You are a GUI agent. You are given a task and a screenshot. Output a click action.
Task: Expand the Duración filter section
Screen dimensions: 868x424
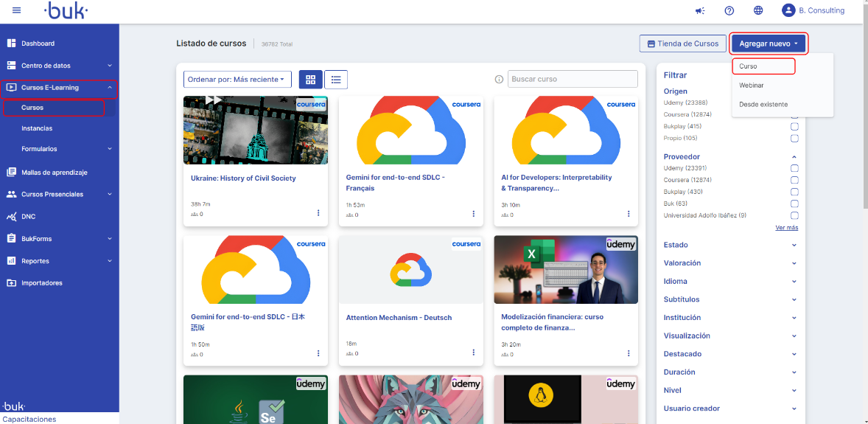click(x=794, y=372)
